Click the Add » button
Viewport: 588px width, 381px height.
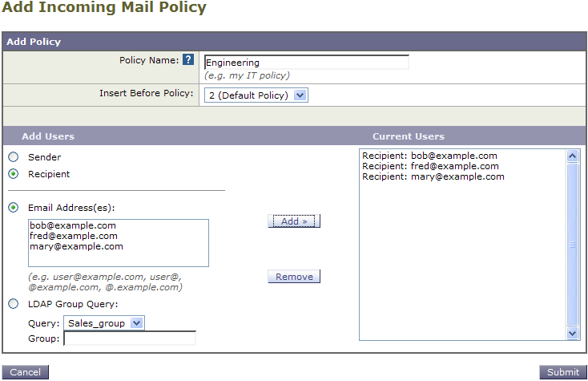click(x=294, y=221)
